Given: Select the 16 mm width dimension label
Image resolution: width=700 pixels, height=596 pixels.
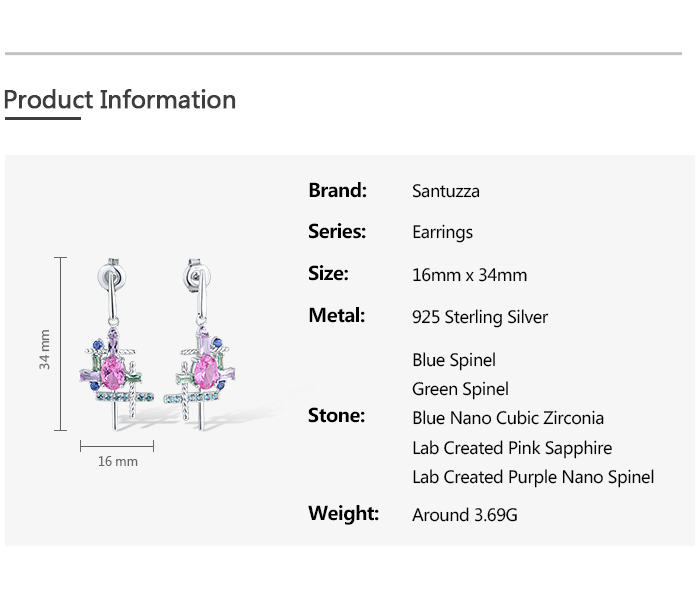Looking at the screenshot, I should (118, 461).
